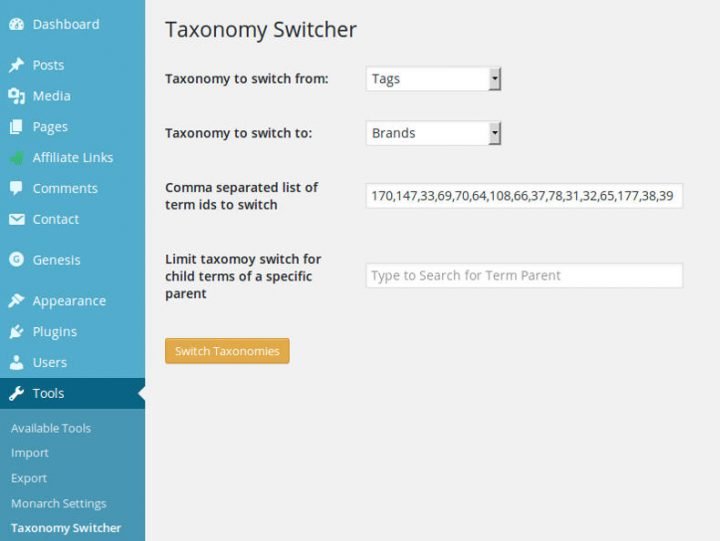
Task: Click the Pages document icon
Action: [16, 127]
